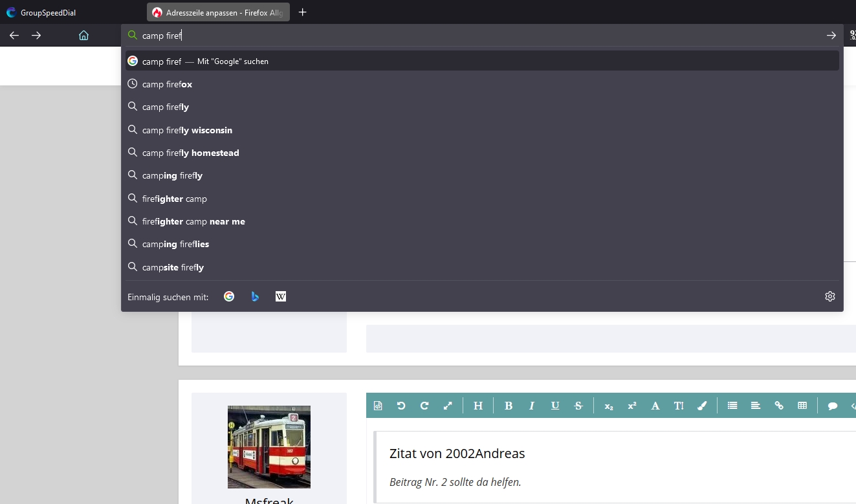
Task: Click the Redo icon in editor toolbar
Action: coord(424,406)
